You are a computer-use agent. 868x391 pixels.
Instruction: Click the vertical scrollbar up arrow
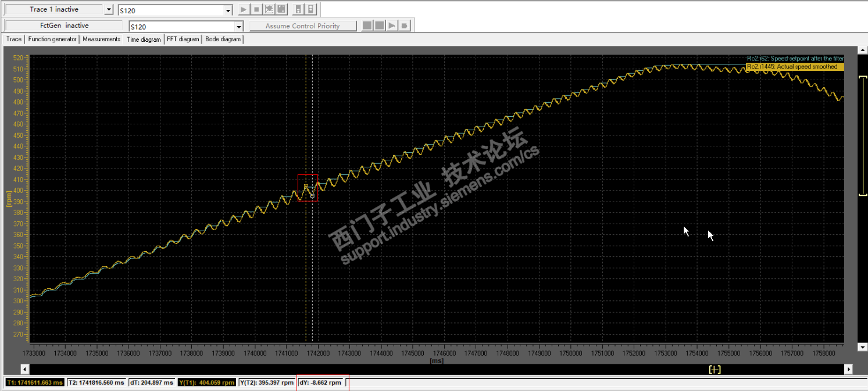862,51
